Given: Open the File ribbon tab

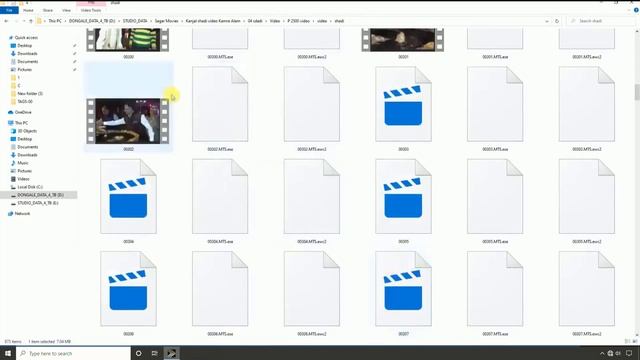Looking at the screenshot, I should 9,10.
